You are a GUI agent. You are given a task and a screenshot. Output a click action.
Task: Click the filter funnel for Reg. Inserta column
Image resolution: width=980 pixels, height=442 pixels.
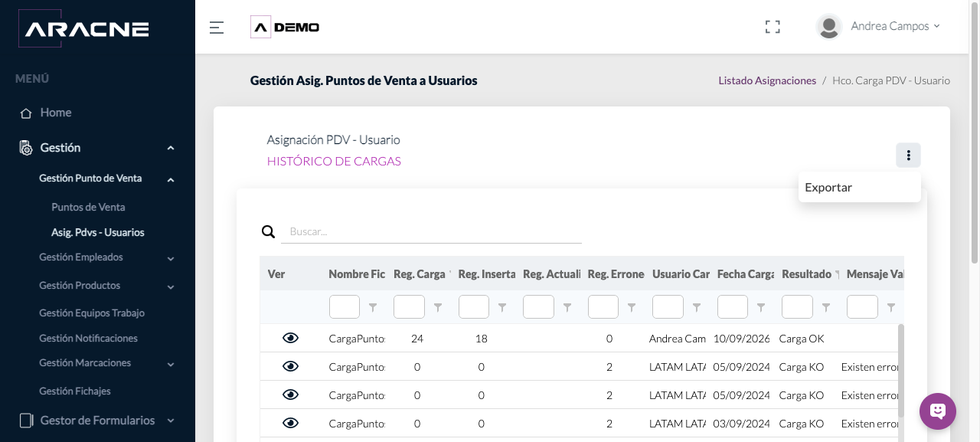pyautogui.click(x=502, y=307)
